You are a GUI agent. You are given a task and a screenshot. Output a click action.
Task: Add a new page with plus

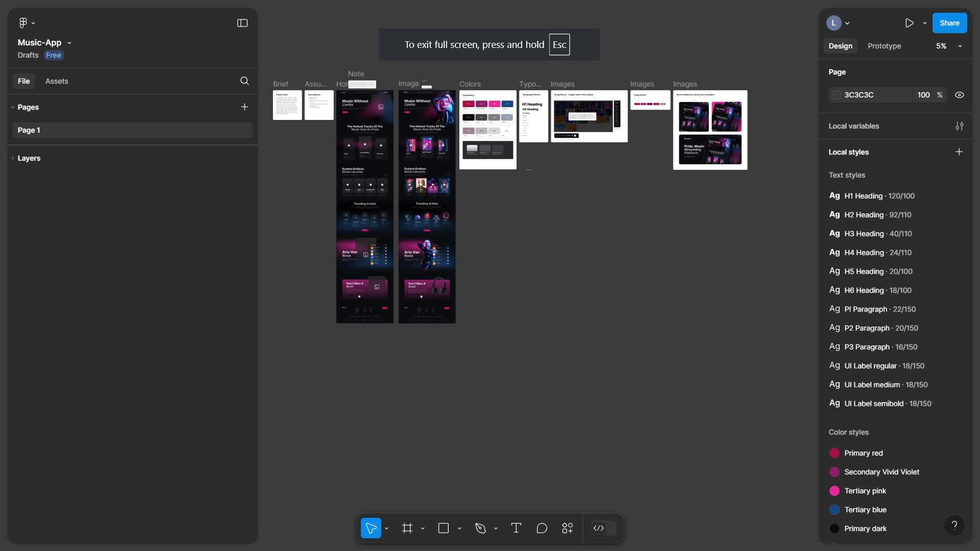[244, 107]
